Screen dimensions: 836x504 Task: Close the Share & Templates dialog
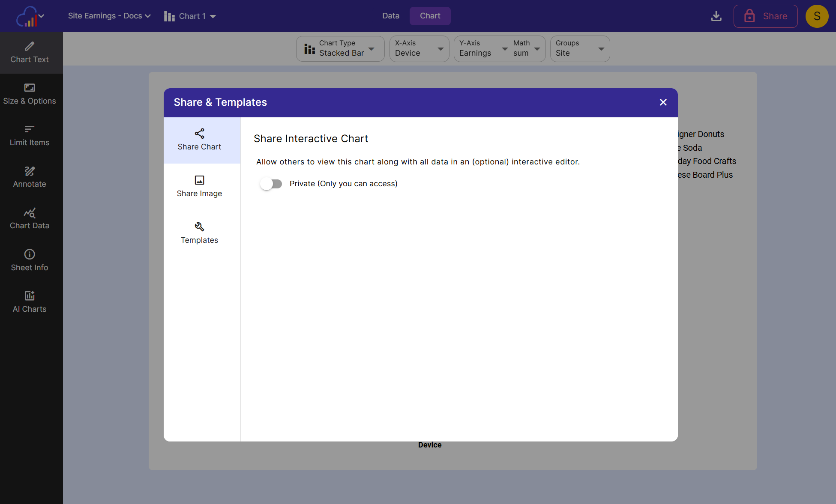663,102
